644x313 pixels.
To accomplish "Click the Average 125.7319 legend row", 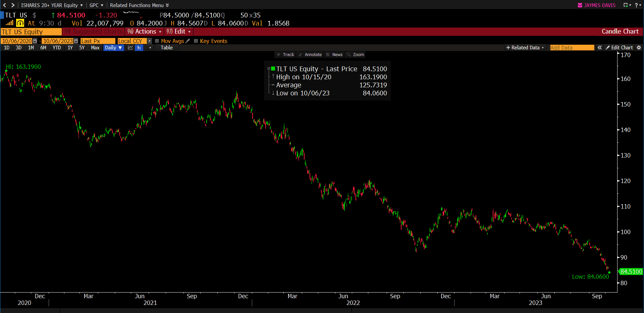I will tap(329, 85).
